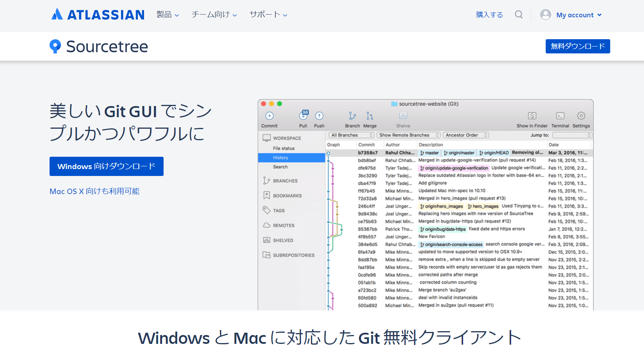Click the origin/hero_images branch label

[441, 206]
